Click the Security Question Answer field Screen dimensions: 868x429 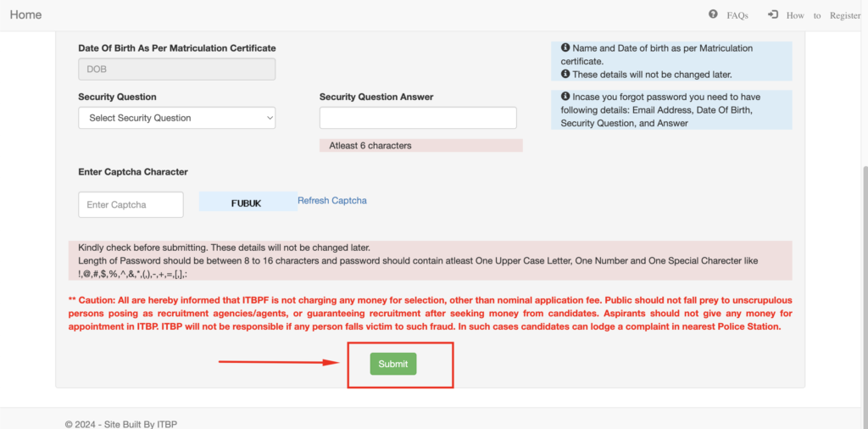pos(418,118)
